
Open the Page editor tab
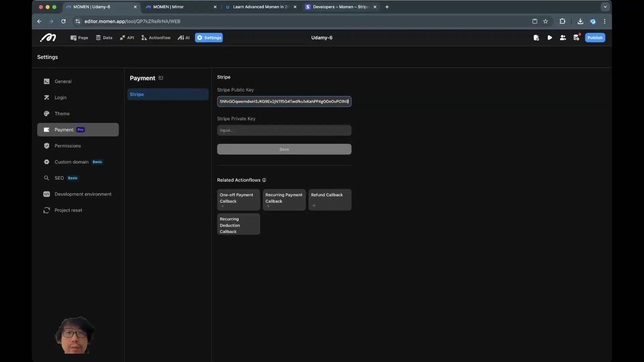pyautogui.click(x=79, y=38)
